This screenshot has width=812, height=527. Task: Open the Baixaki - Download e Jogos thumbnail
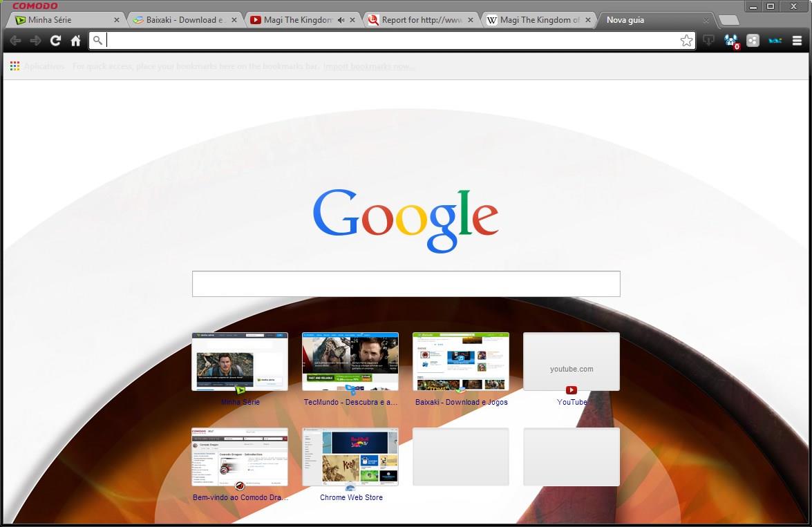click(461, 361)
